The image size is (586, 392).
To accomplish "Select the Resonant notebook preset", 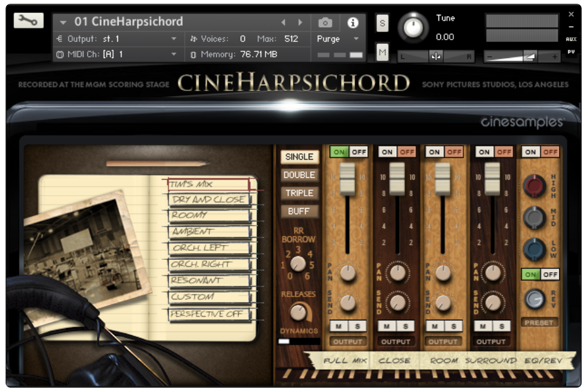I will coord(209,280).
